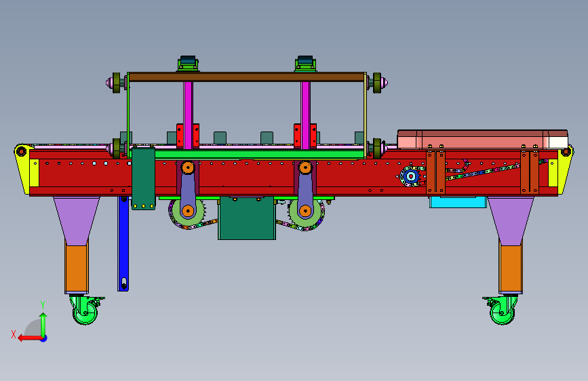Select the upper-right olive guide roller
588x381 pixels.
click(377, 83)
